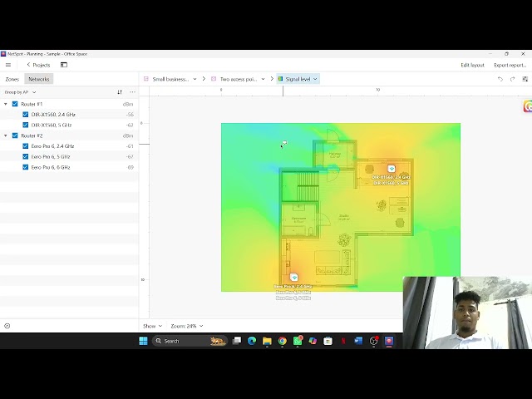532x399 pixels.
Task: Select the Two access points breadcrumb label
Action: pyautogui.click(x=239, y=79)
